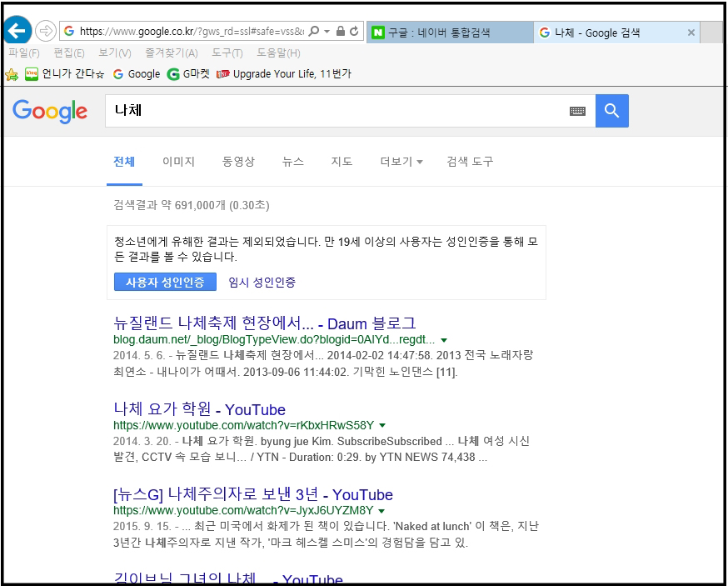The height and width of the screenshot is (586, 728).
Task: Open 검색 도구 options
Action: [470, 162]
